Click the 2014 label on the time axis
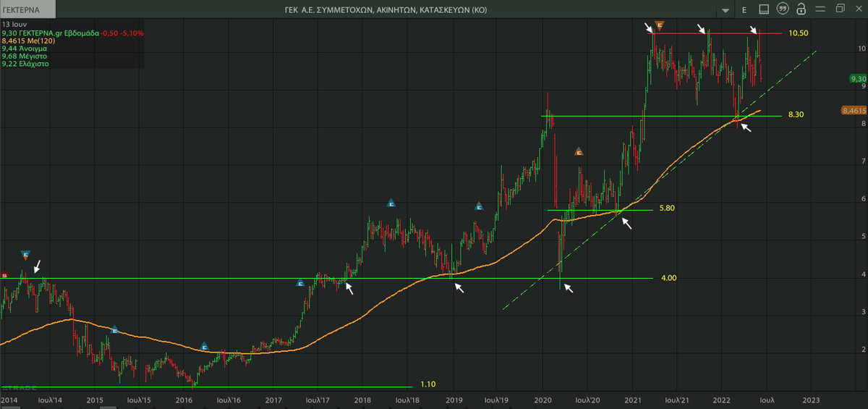Screen dimensions: 868x409 click(x=9, y=400)
